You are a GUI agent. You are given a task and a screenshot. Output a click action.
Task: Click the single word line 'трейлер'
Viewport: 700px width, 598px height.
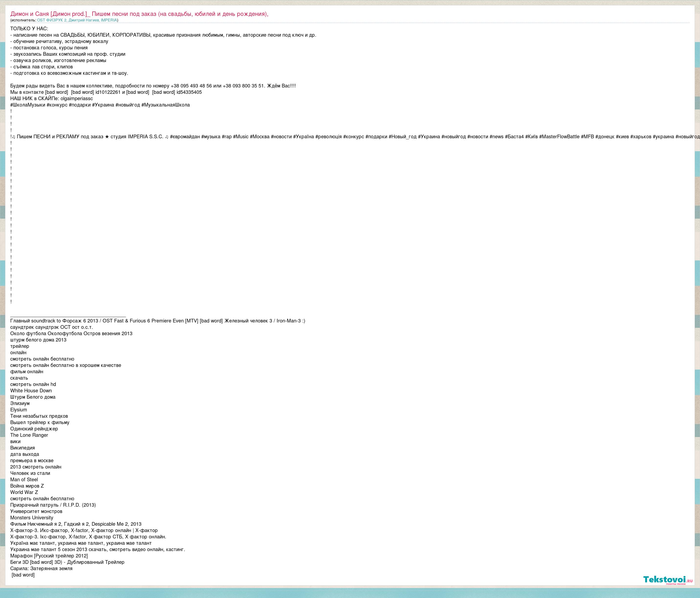tap(20, 346)
